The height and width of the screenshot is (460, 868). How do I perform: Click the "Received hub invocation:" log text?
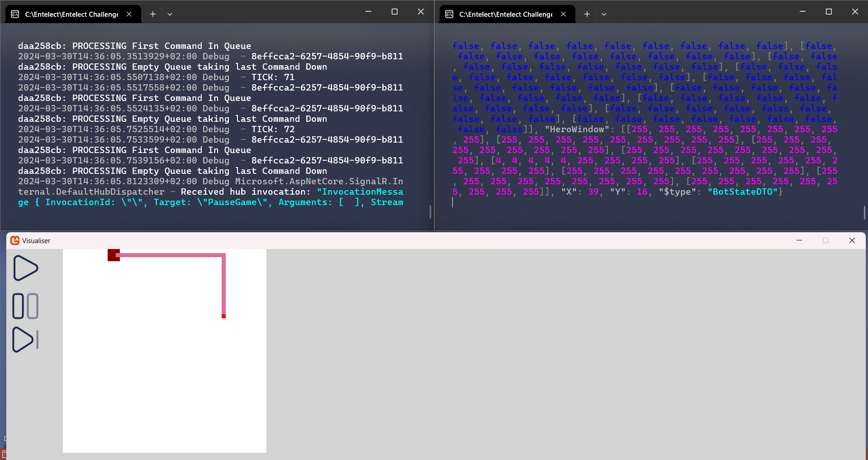(246, 192)
